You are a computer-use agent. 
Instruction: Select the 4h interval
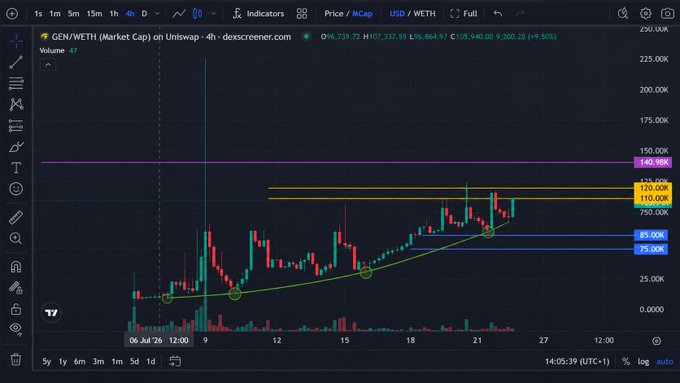coord(130,14)
